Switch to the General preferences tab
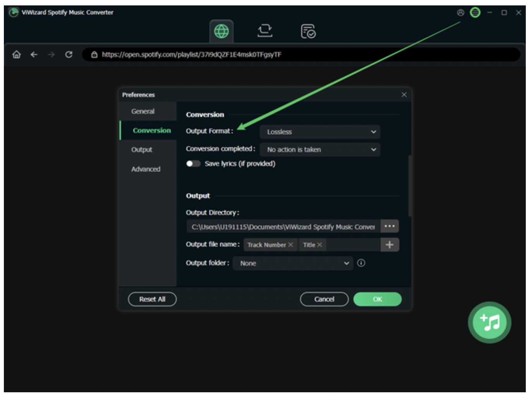This screenshot has width=532, height=400. [143, 111]
